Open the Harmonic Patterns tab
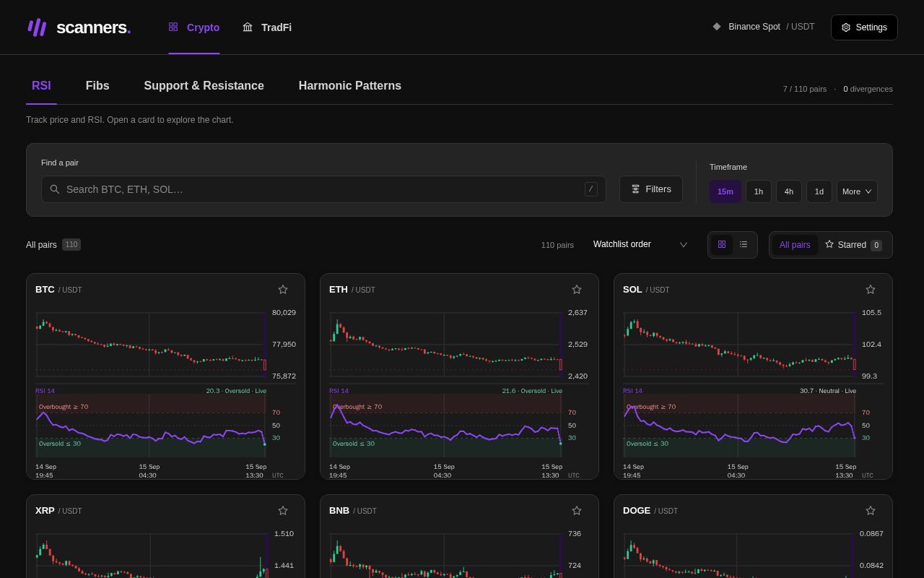Viewport: 924px width, 578px height. point(350,86)
